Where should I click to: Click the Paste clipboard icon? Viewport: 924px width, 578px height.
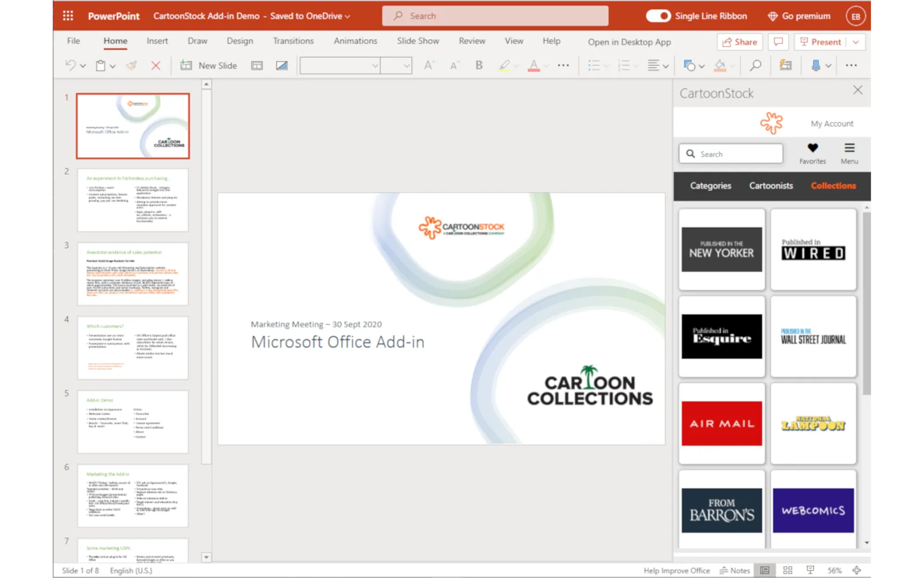[100, 65]
